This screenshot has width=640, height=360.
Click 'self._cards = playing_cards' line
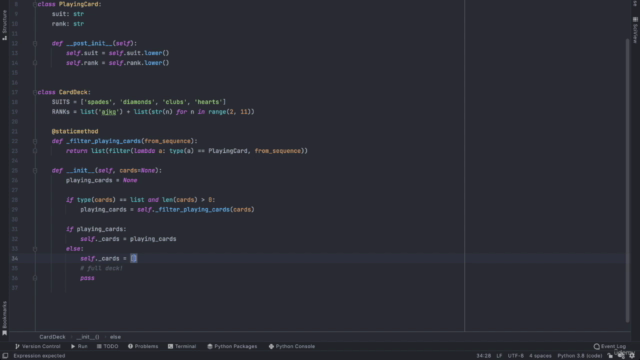coord(128,239)
